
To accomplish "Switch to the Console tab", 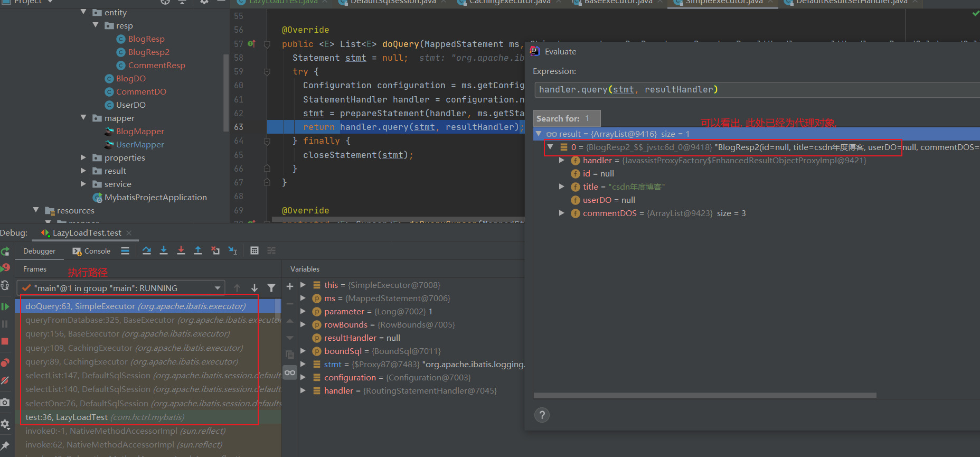I will (91, 251).
